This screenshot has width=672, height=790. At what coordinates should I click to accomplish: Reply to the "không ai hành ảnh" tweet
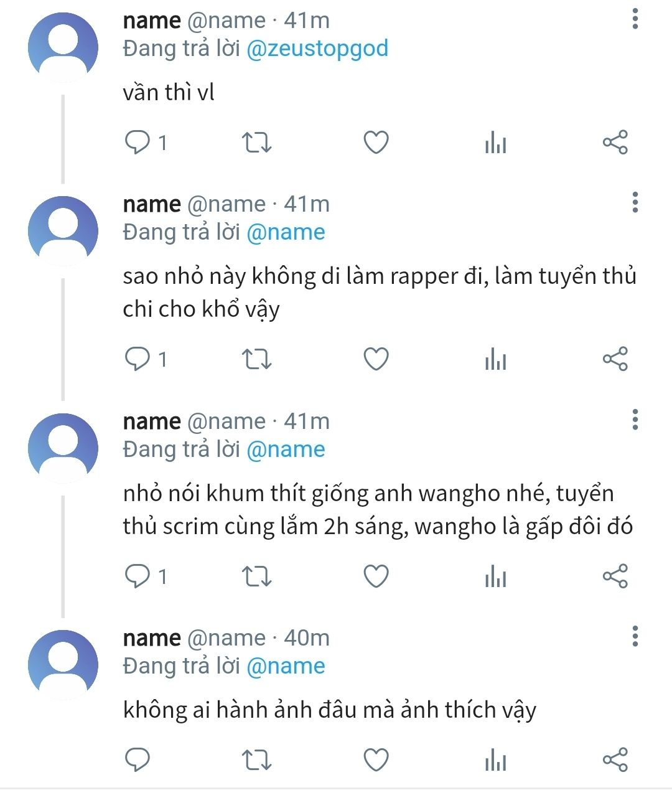pyautogui.click(x=138, y=760)
